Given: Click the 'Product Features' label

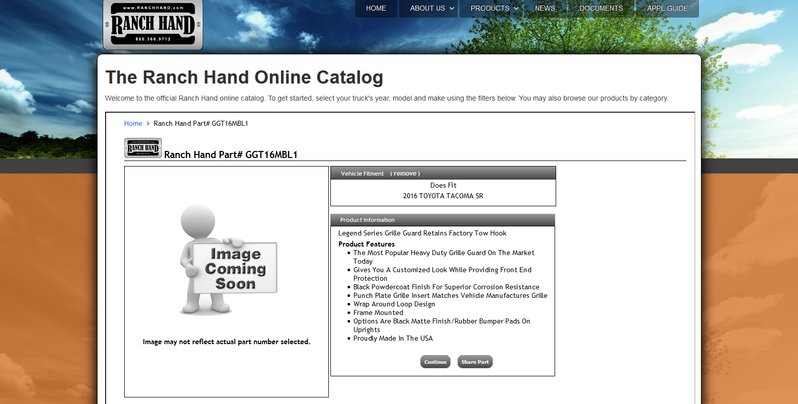Looking at the screenshot, I should tap(366, 244).
